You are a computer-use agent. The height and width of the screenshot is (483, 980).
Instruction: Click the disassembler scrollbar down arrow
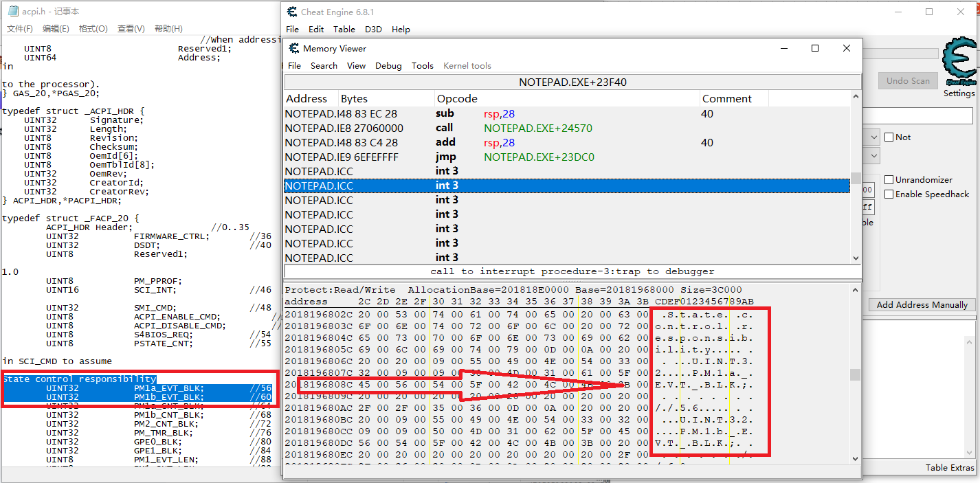point(856,258)
